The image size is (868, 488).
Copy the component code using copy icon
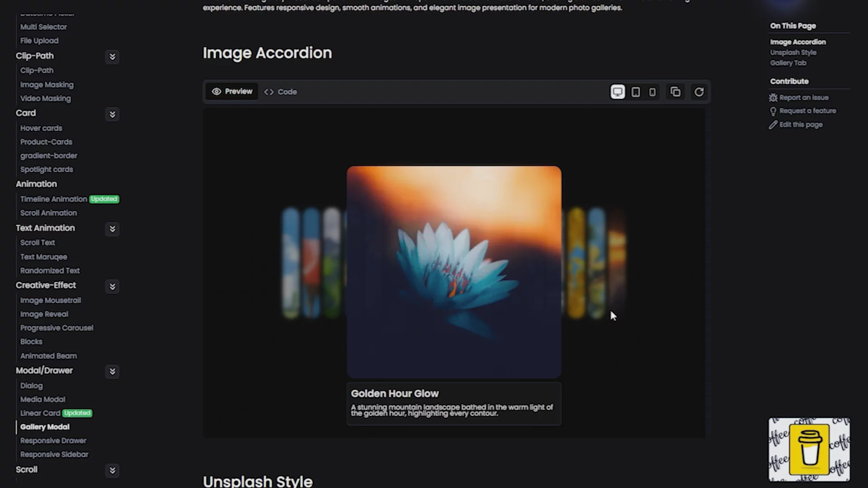tap(675, 92)
